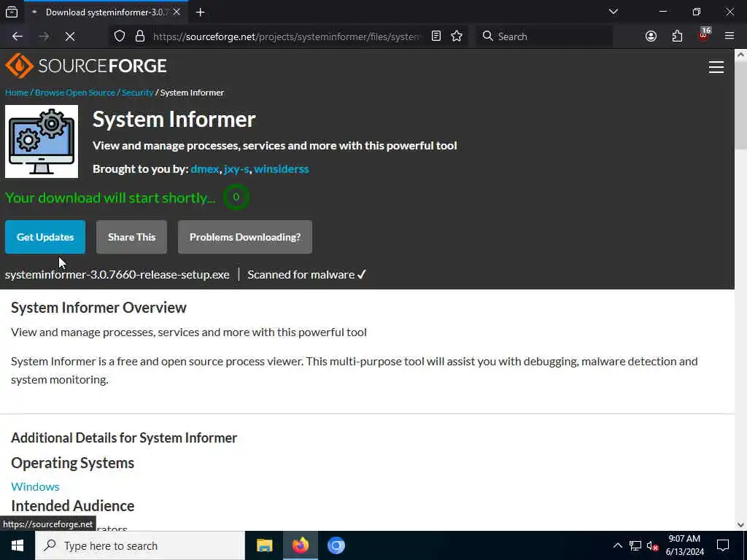
Task: Open the jxy-s author profile
Action: (236, 169)
